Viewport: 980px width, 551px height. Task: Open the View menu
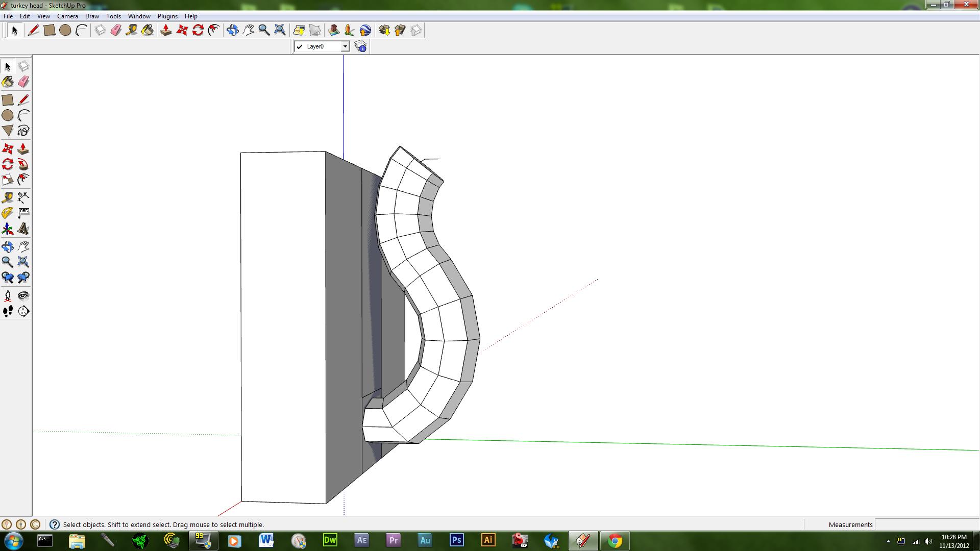(43, 16)
